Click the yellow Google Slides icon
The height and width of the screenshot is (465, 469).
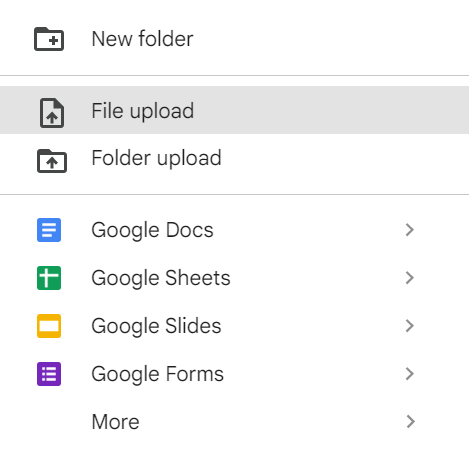pos(49,326)
